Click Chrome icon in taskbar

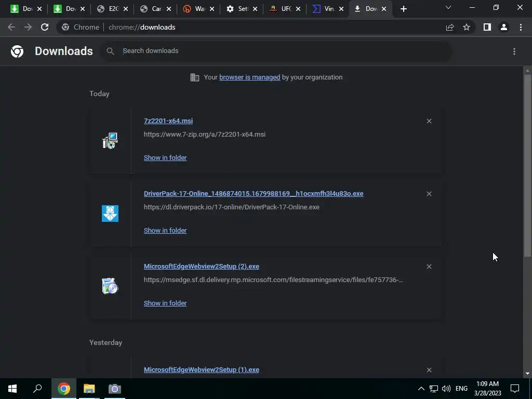pyautogui.click(x=64, y=389)
